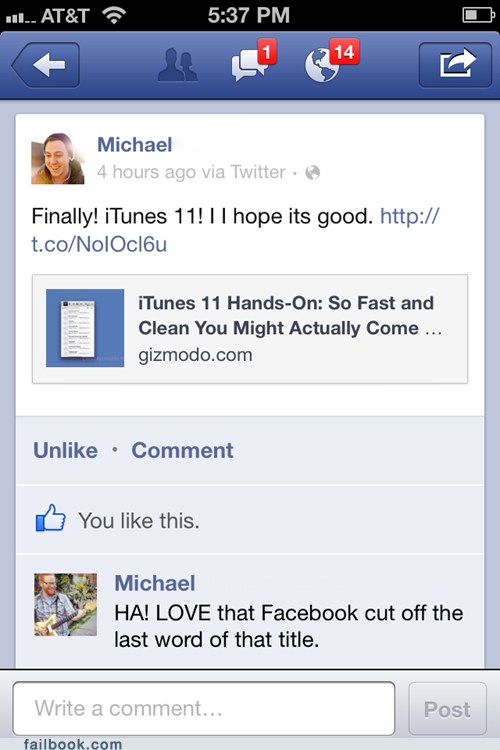Screen dimensions: 500x750
Task: Tap the post author's name Michael
Action: (134, 144)
